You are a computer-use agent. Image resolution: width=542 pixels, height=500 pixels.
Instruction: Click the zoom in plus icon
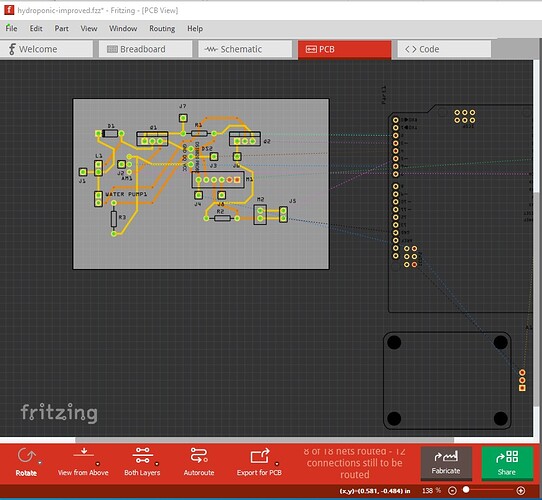521,490
